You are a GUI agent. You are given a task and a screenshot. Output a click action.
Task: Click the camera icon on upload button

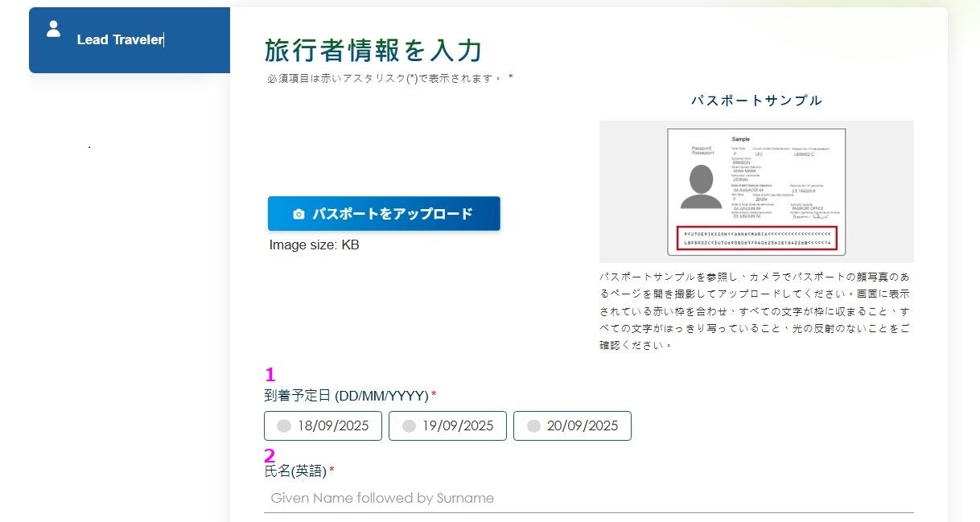pyautogui.click(x=299, y=214)
